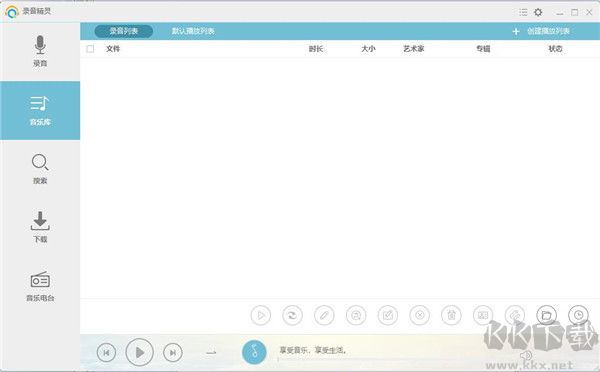This screenshot has width=600, height=372.
Task: Click the pencil edit icon in file toolbar
Action: coord(324,315)
